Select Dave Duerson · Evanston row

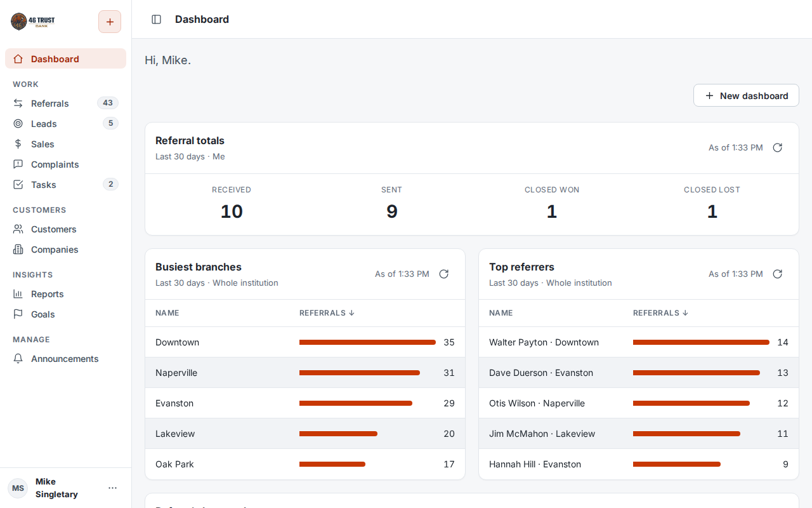click(x=639, y=373)
